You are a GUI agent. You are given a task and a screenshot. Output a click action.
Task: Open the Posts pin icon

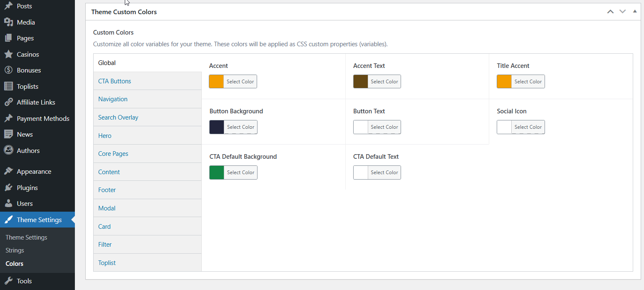pyautogui.click(x=9, y=6)
